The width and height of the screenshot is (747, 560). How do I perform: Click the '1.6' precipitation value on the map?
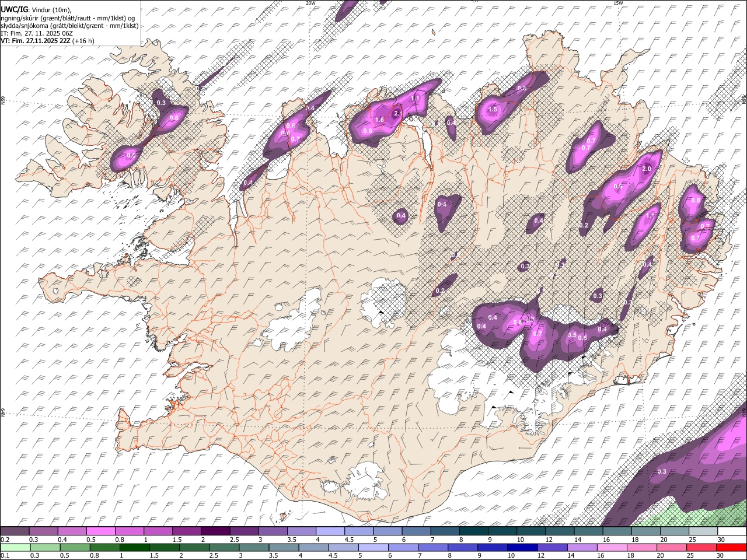pos(379,120)
